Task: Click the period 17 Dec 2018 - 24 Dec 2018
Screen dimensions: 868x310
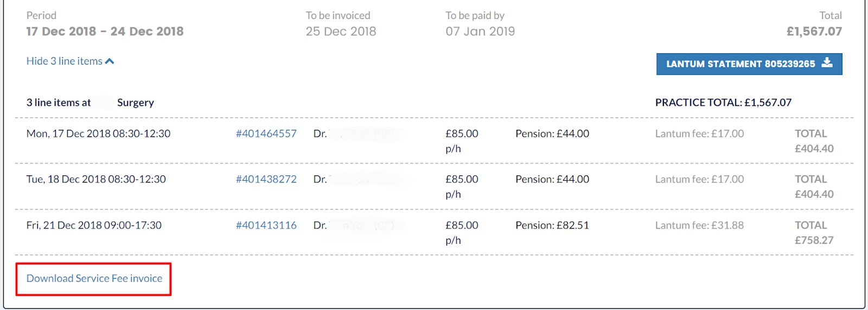Action: tap(105, 31)
